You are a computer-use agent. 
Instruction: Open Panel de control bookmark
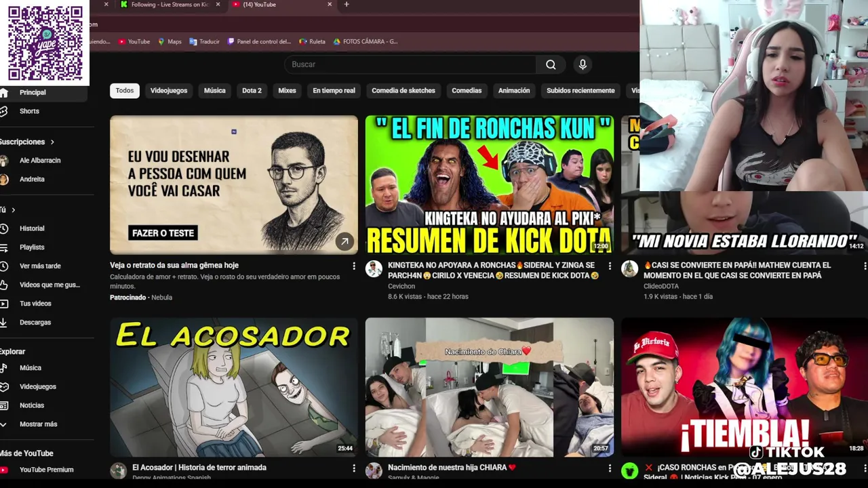(259, 41)
